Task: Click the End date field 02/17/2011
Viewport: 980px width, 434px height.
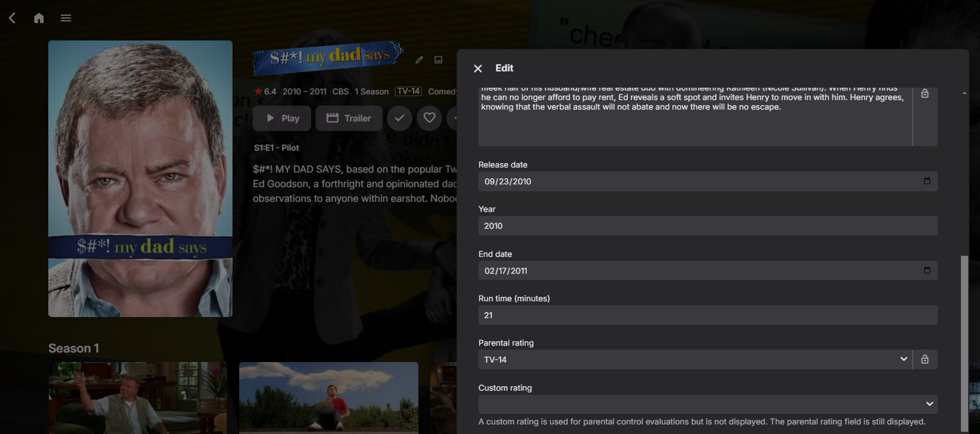Action: (708, 270)
